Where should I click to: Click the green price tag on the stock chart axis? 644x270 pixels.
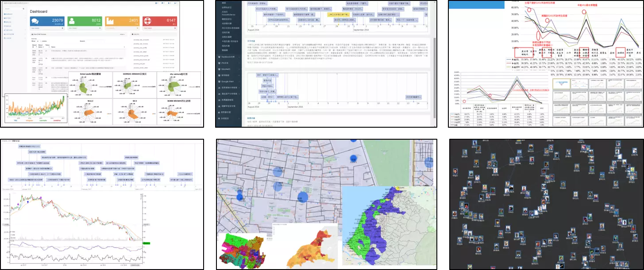[x=146, y=243]
